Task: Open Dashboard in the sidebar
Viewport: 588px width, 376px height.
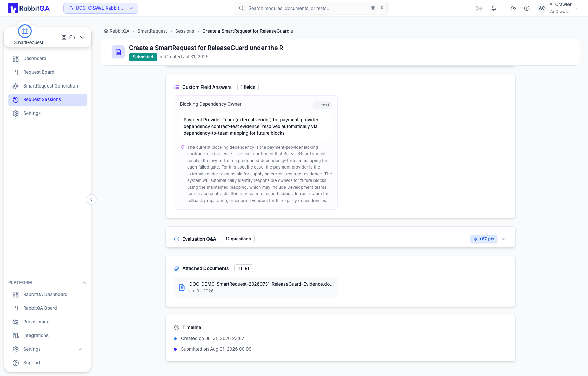Action: (48, 59)
